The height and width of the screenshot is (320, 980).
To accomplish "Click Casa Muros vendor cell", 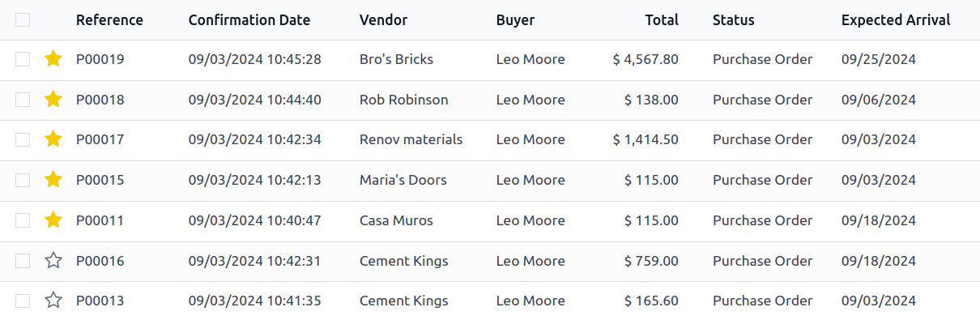I will pyautogui.click(x=396, y=220).
